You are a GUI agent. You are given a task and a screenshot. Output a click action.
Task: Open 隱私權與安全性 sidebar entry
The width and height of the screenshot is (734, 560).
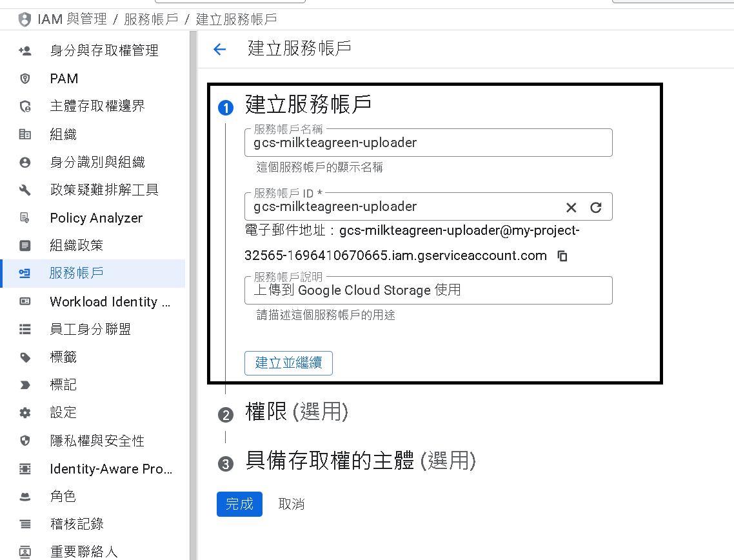coord(94,441)
